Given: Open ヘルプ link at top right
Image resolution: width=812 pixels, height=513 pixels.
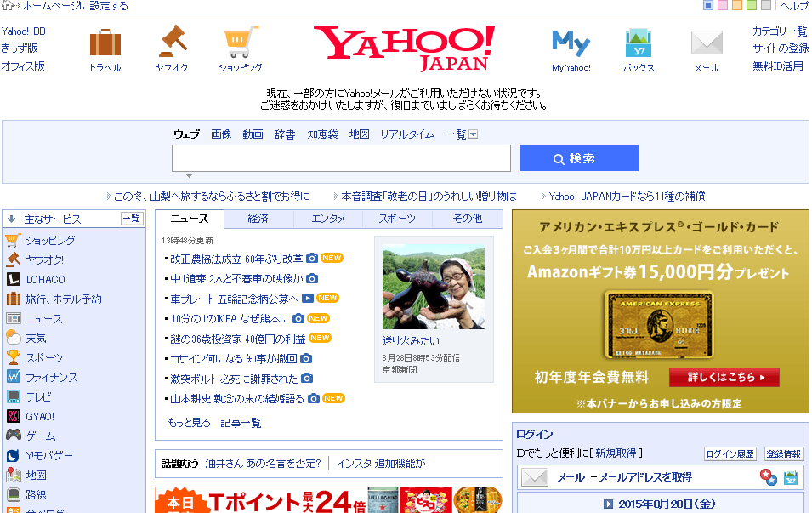Looking at the screenshot, I should coord(794,6).
